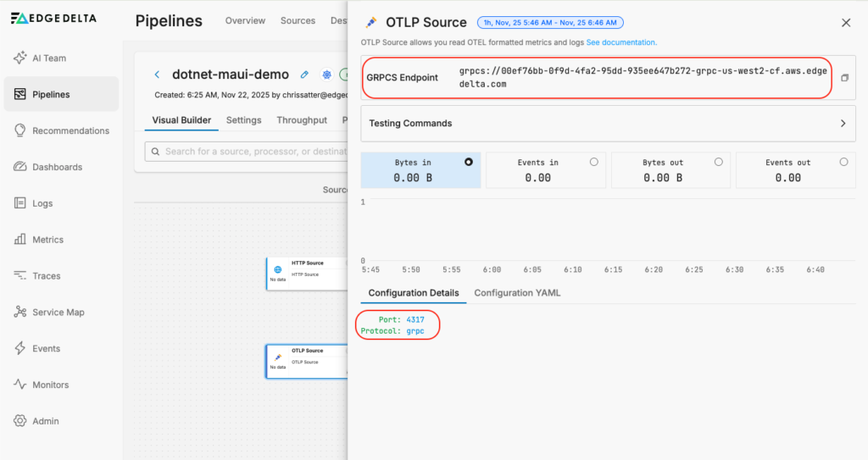Select the Events in radio button

click(593, 162)
